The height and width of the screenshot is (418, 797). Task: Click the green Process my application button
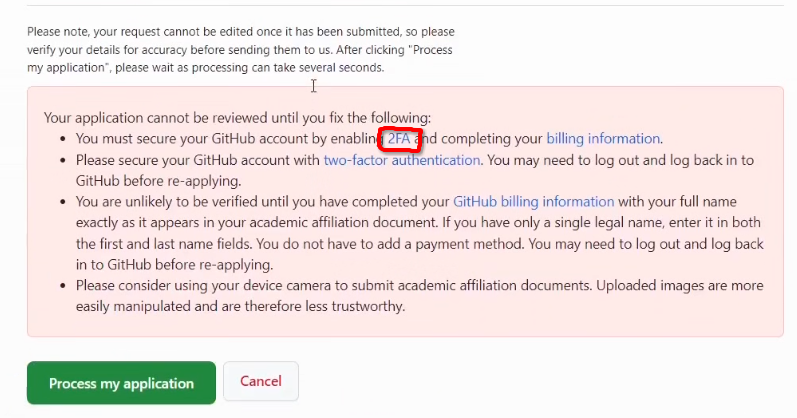click(121, 383)
